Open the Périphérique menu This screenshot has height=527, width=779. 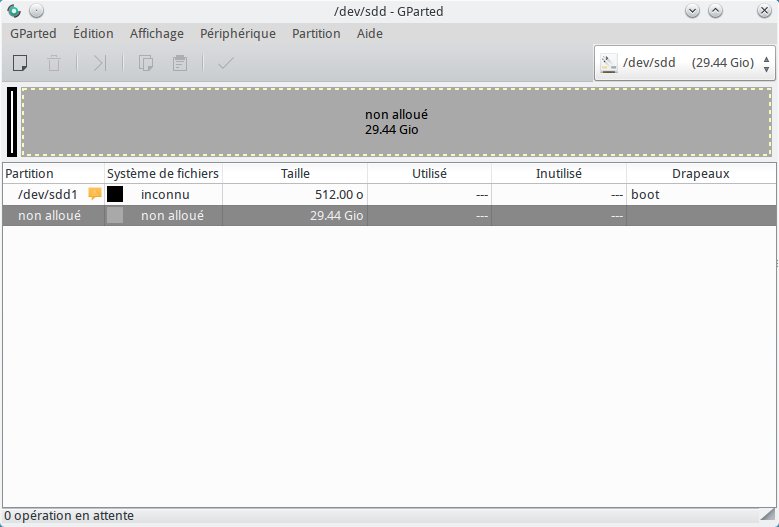(237, 33)
